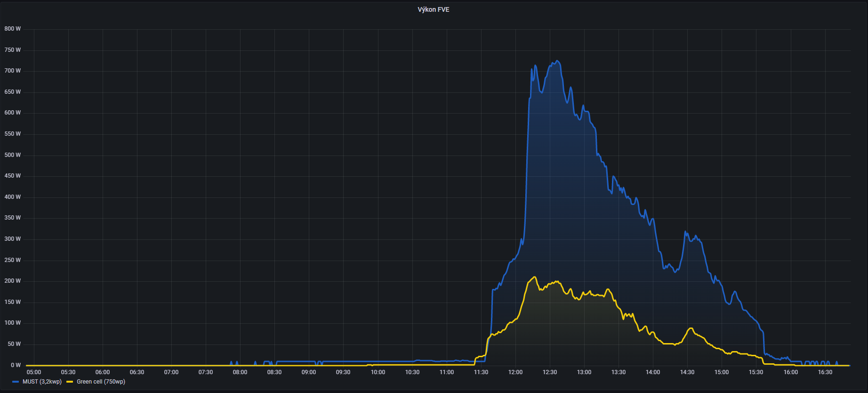
Task: Click the 50 W y-axis label
Action: point(14,344)
